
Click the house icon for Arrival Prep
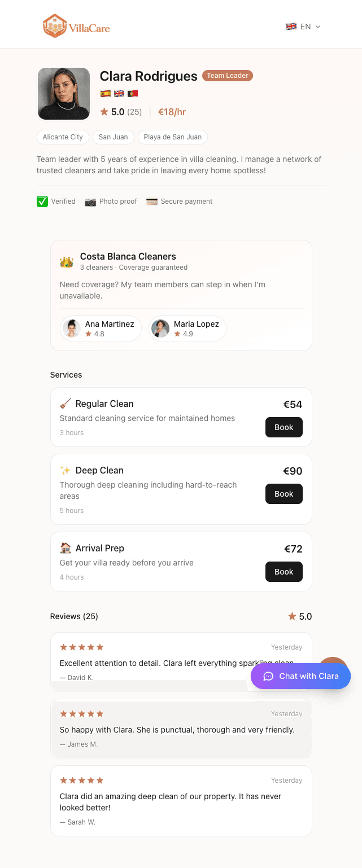point(66,547)
